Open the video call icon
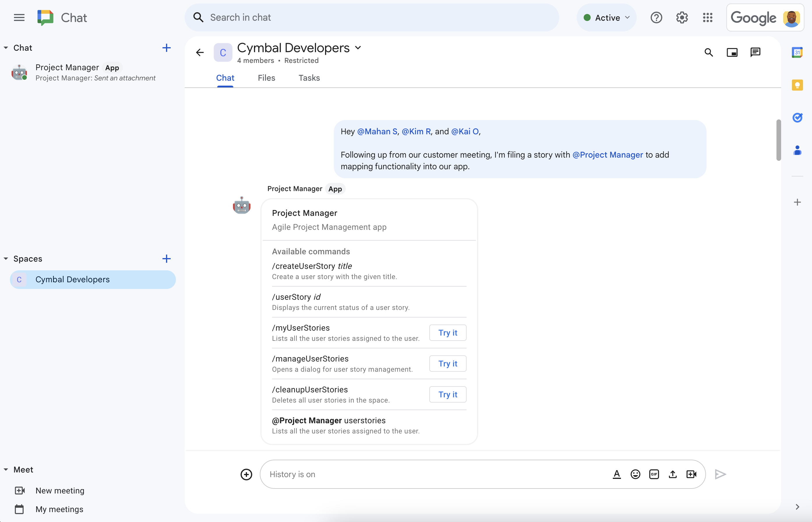 pyautogui.click(x=691, y=474)
